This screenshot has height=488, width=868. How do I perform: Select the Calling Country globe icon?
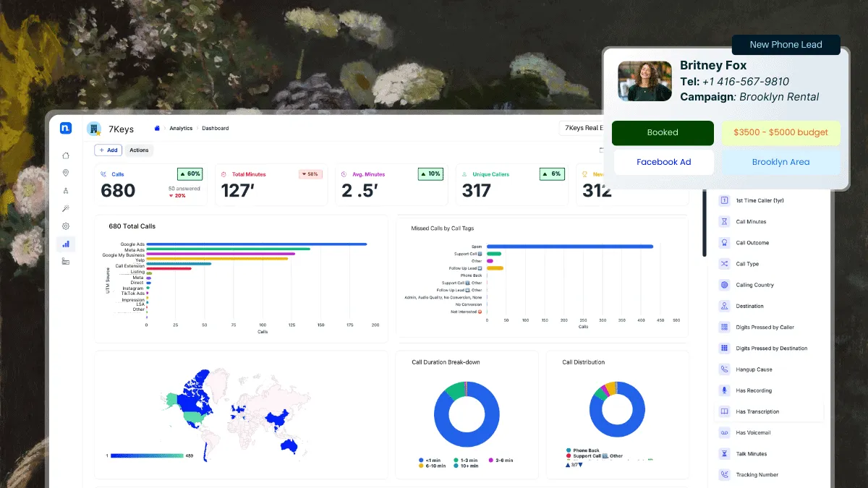pos(724,285)
